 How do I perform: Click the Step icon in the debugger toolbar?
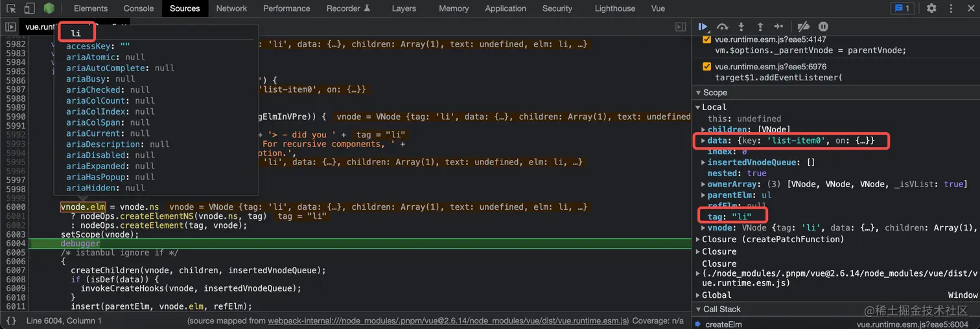779,27
